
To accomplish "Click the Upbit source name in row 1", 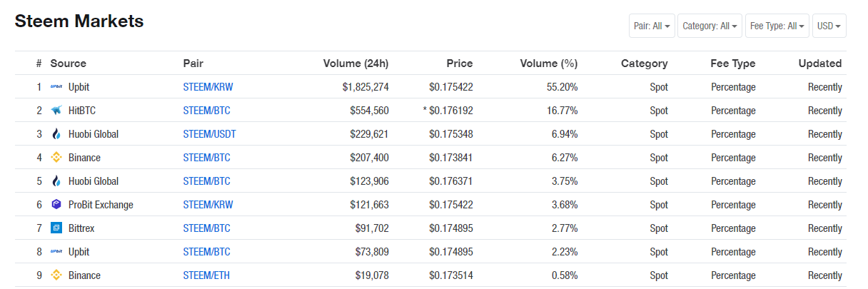I will click(79, 87).
